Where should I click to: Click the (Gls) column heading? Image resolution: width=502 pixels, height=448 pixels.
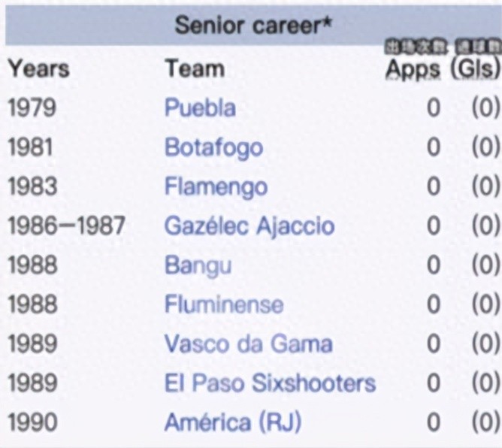pyautogui.click(x=475, y=68)
